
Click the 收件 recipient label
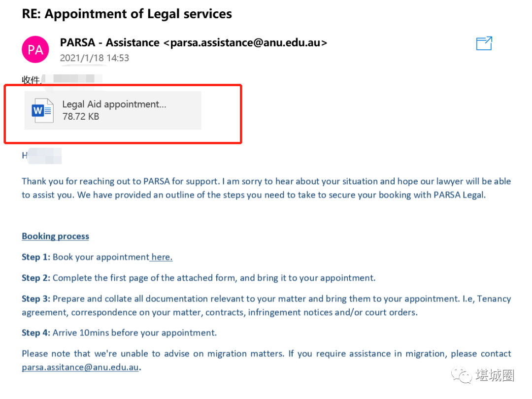[31, 80]
